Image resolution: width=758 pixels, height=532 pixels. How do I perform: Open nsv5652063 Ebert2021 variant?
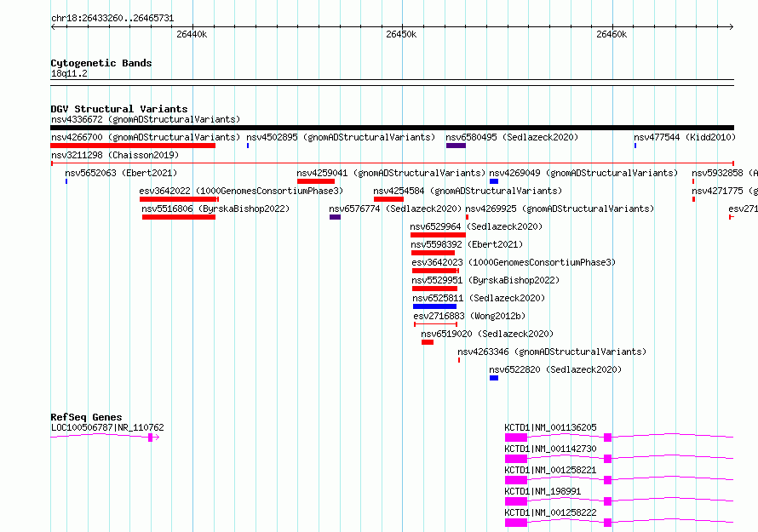click(x=121, y=173)
